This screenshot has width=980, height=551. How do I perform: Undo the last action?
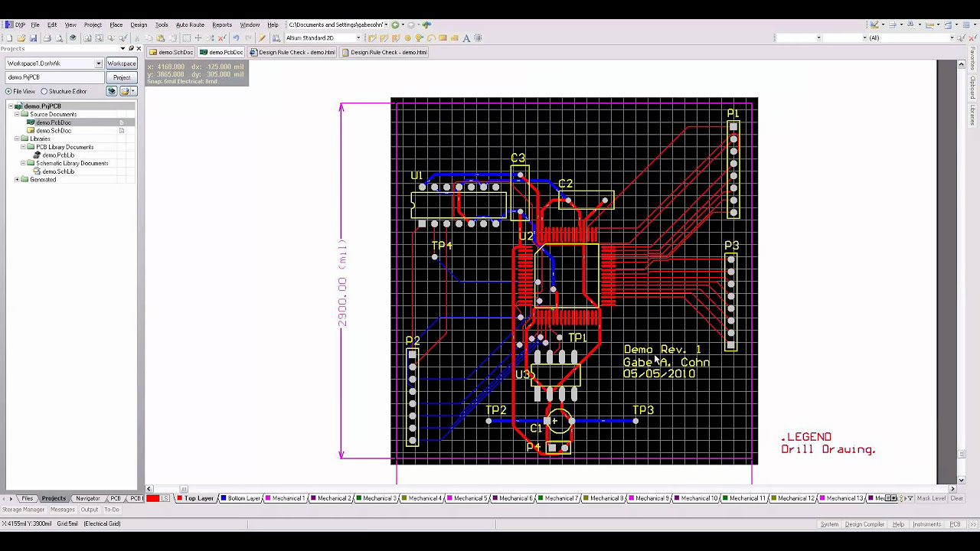click(x=236, y=37)
